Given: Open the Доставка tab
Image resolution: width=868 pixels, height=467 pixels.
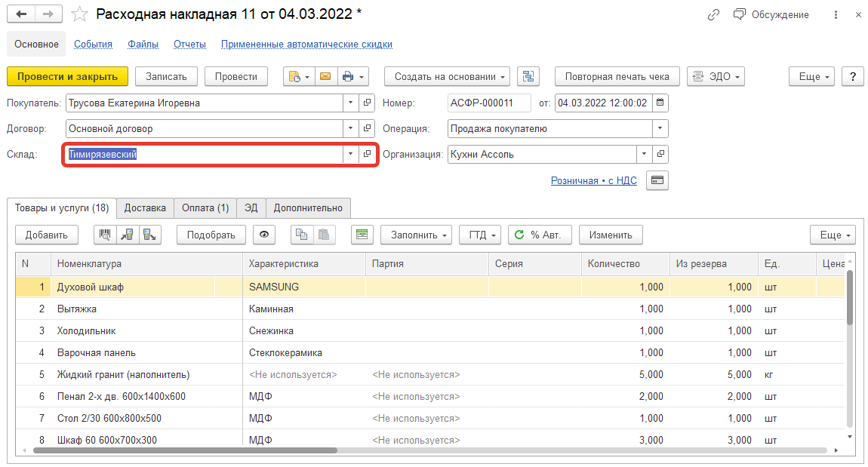Looking at the screenshot, I should [145, 208].
